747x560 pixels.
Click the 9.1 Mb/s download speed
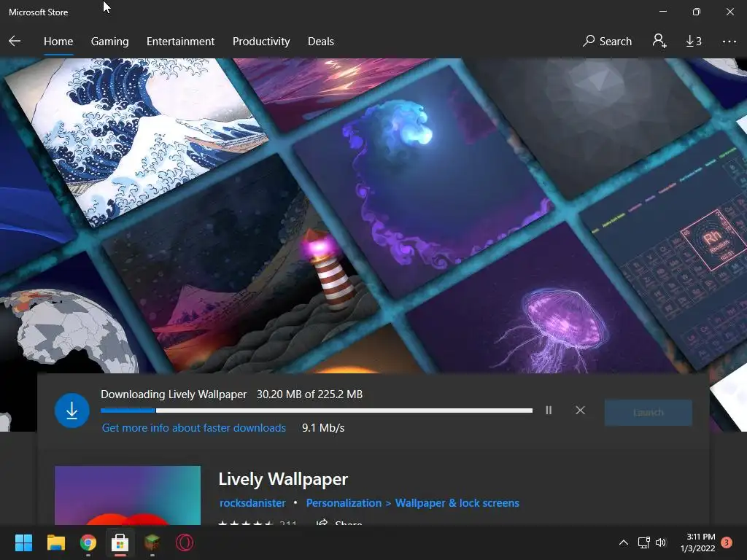tap(323, 427)
